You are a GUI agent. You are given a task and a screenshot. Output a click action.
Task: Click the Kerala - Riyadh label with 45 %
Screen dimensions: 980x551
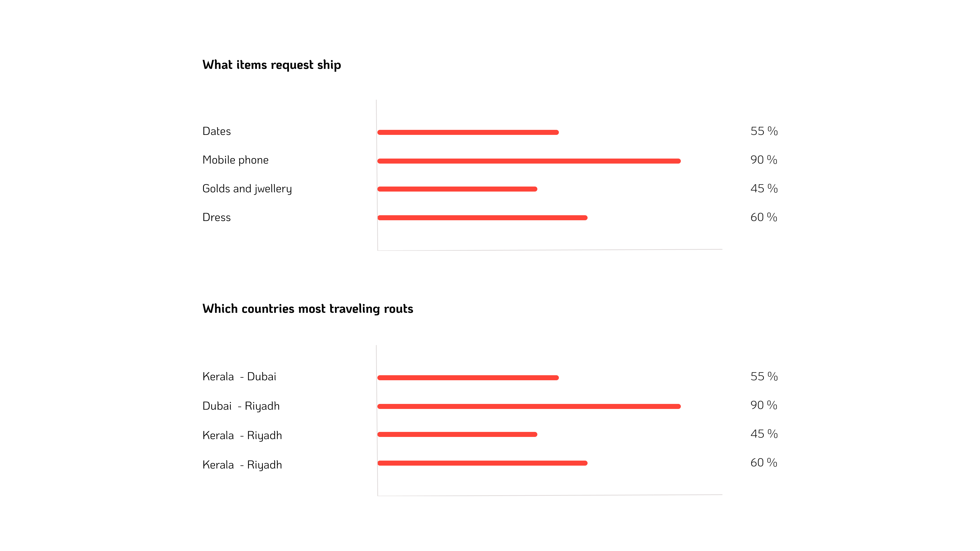242,435
